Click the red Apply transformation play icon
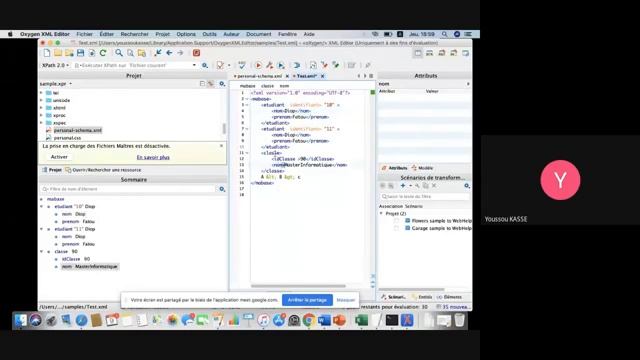640x360 pixels. [258, 65]
